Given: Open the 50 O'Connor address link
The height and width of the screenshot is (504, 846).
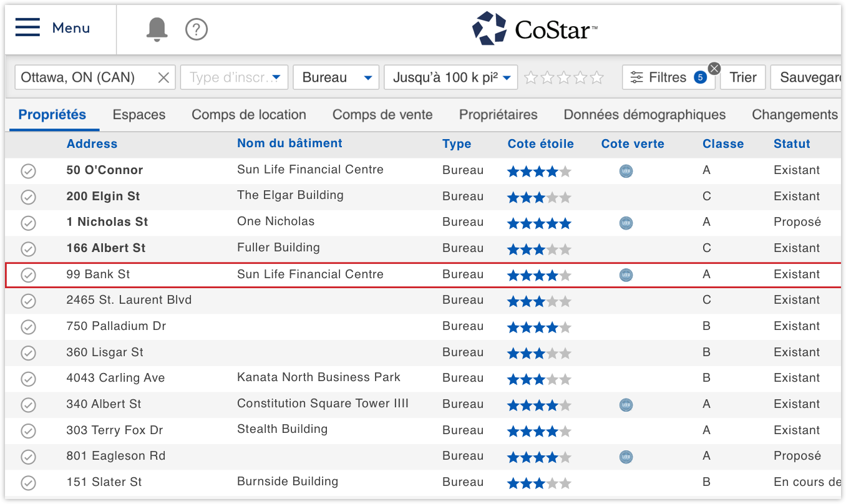Looking at the screenshot, I should (105, 170).
